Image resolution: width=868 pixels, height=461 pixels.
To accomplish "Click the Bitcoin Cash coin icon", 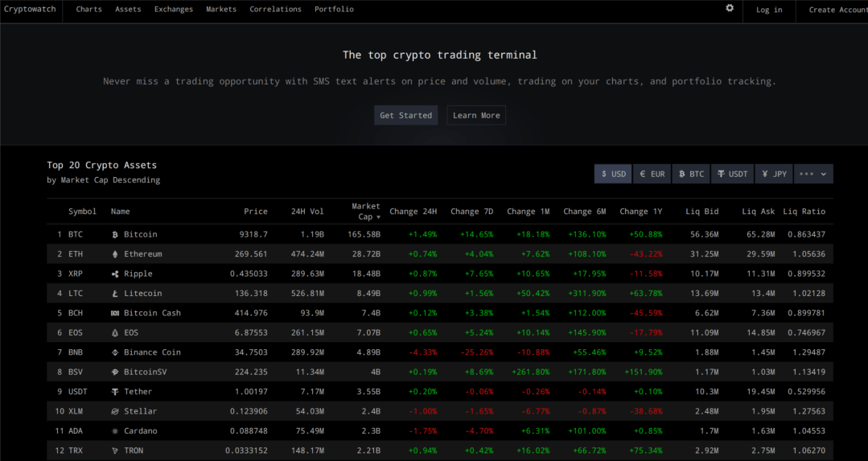I will pos(115,313).
